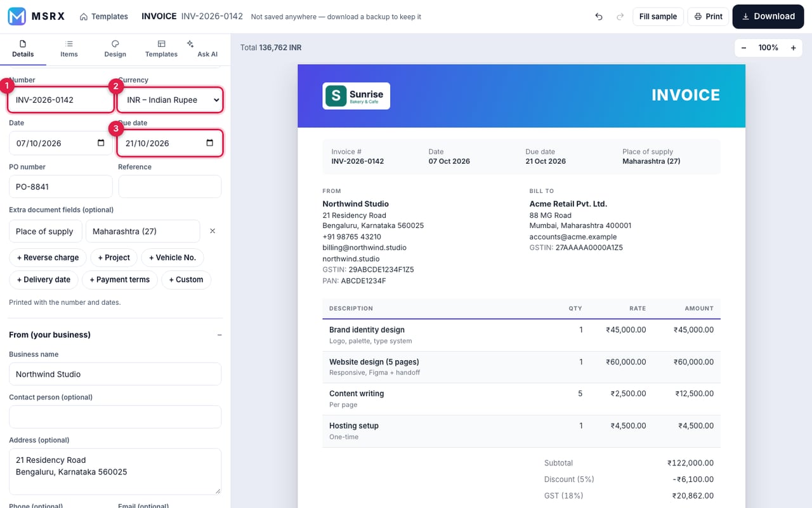812x508 pixels.
Task: Click the Place of supply label field
Action: coord(45,231)
